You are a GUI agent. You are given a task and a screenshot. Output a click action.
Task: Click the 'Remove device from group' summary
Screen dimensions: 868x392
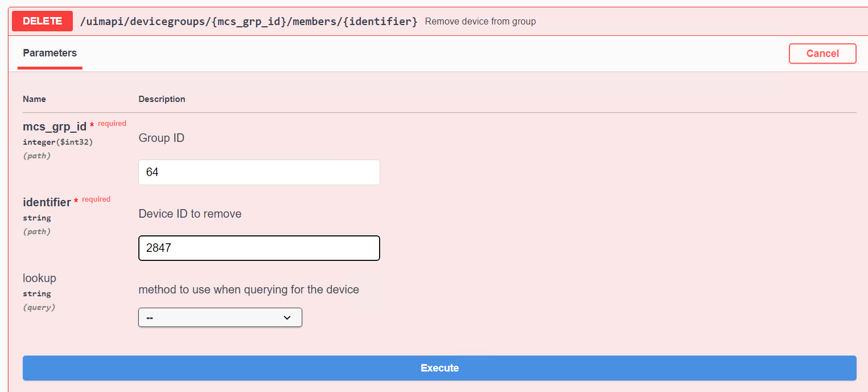tap(480, 22)
